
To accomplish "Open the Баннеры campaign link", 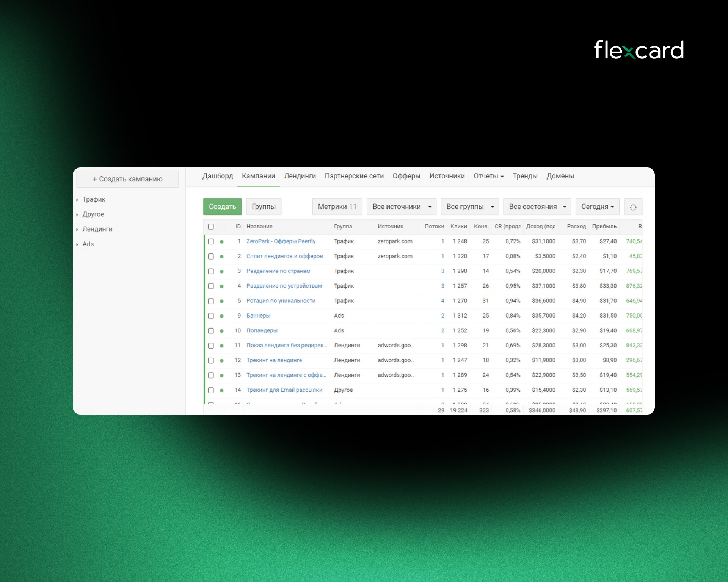I will [258, 316].
